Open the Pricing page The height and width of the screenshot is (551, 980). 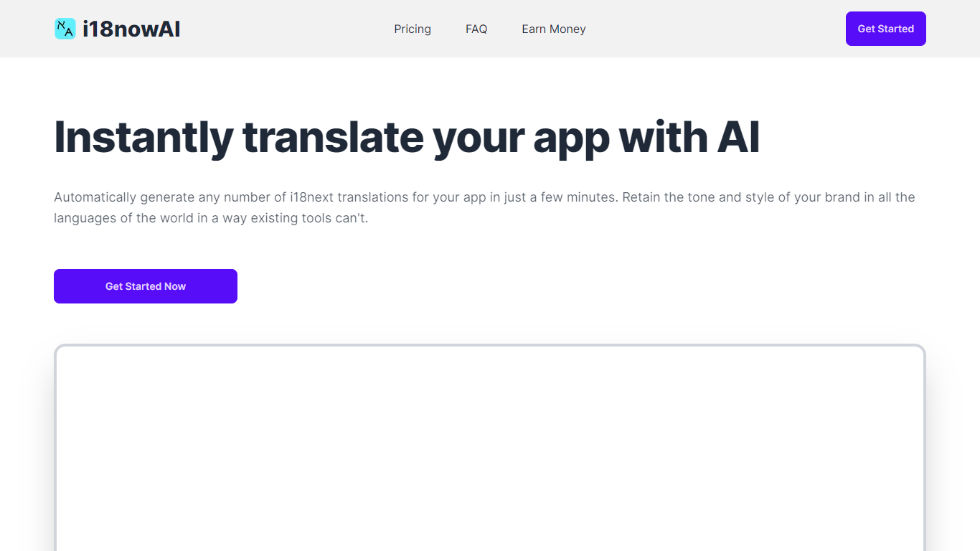(413, 29)
